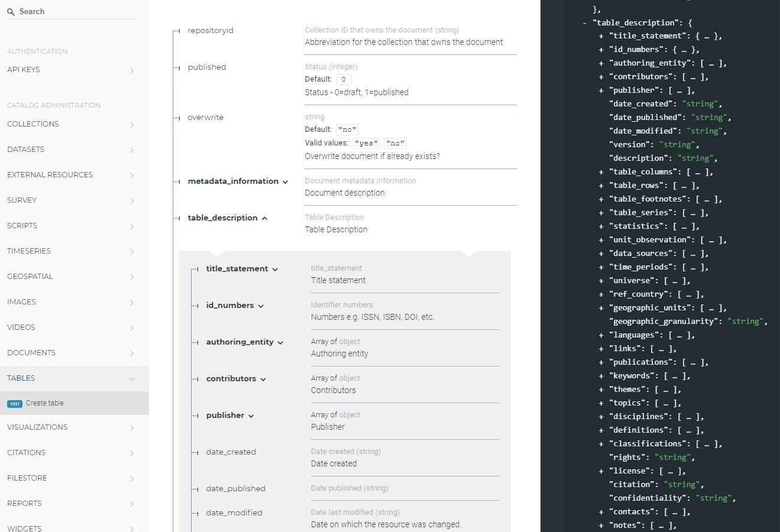
Task: Click the Documents chevron arrow
Action: [132, 353]
